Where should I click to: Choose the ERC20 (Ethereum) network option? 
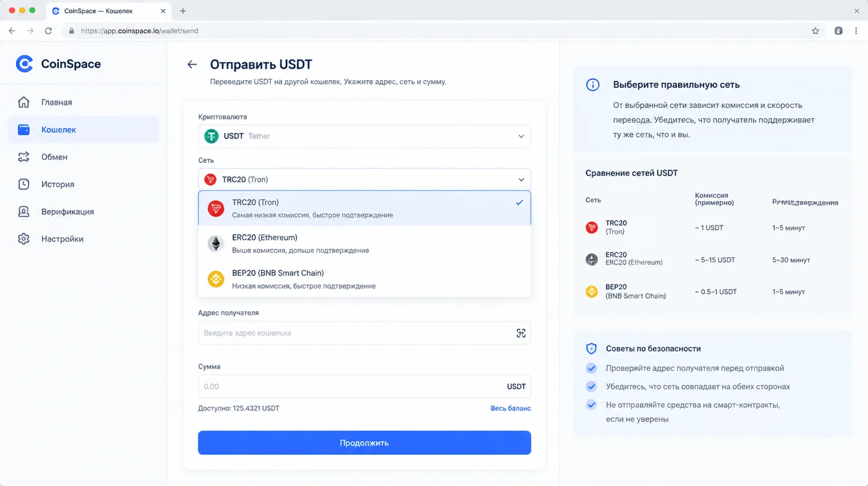tap(364, 244)
